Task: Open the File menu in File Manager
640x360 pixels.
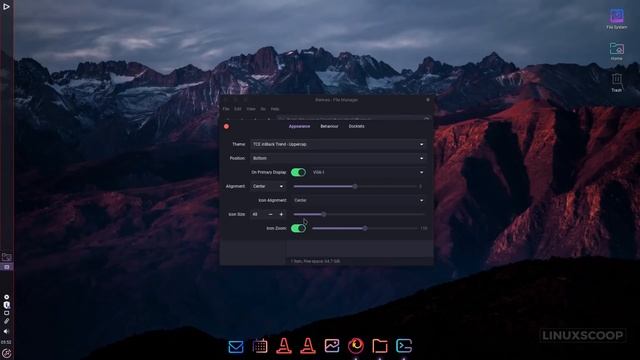Action: pos(226,109)
